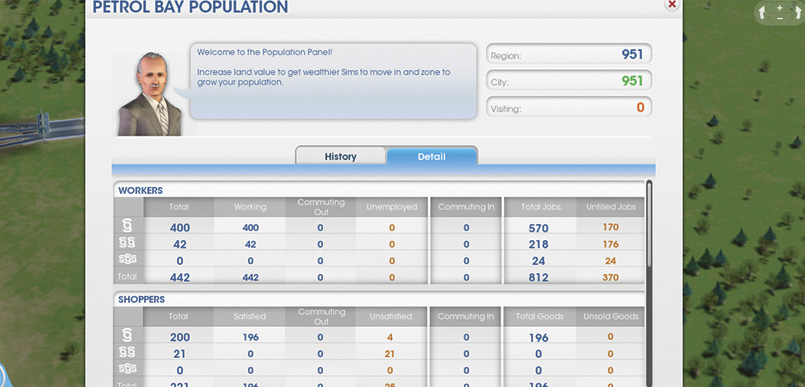This screenshot has width=805, height=387.
Task: Click the 400 value under Working
Action: point(250,227)
